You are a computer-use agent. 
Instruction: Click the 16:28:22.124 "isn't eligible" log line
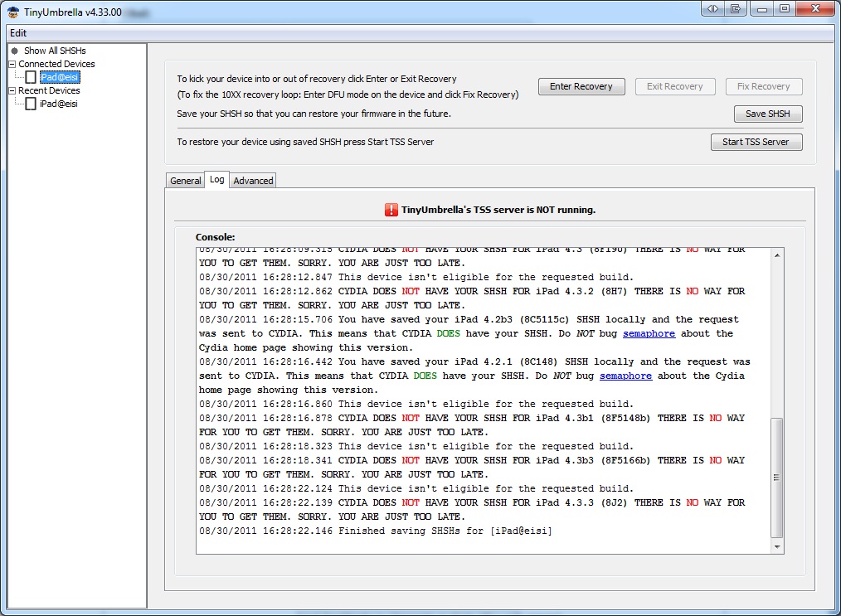click(416, 488)
